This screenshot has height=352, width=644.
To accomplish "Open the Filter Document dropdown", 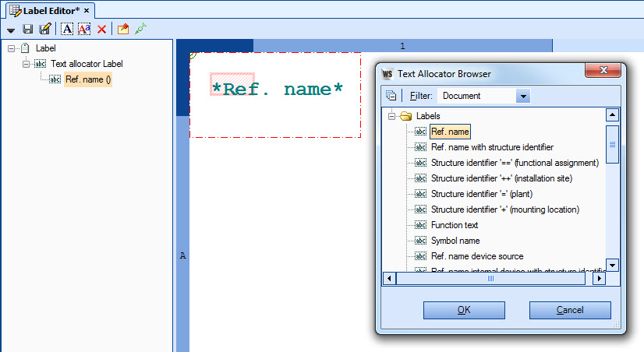I will 523,96.
